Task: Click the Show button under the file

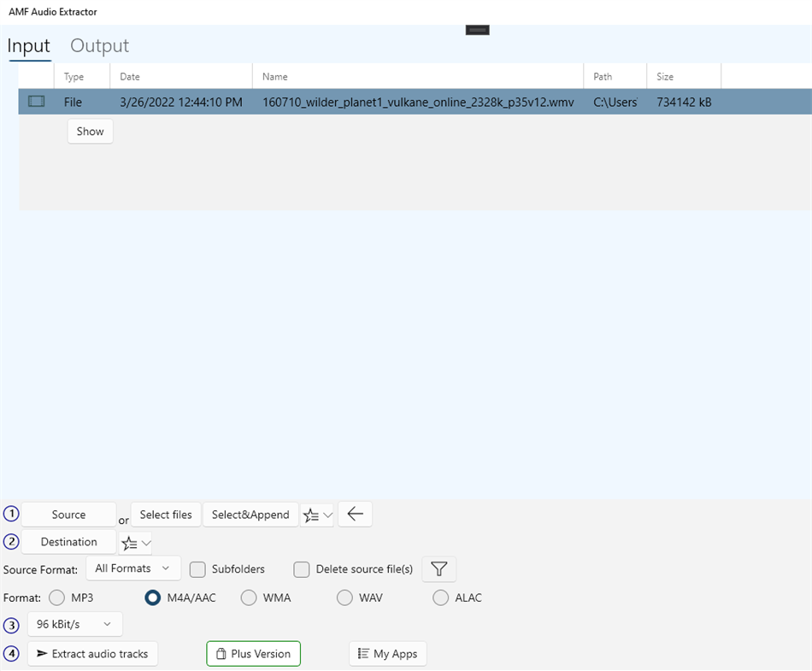Action: (x=90, y=131)
